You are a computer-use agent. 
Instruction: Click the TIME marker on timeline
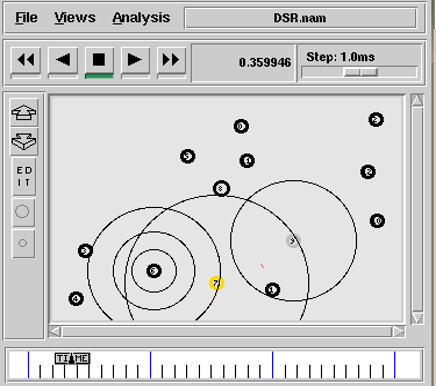72,359
